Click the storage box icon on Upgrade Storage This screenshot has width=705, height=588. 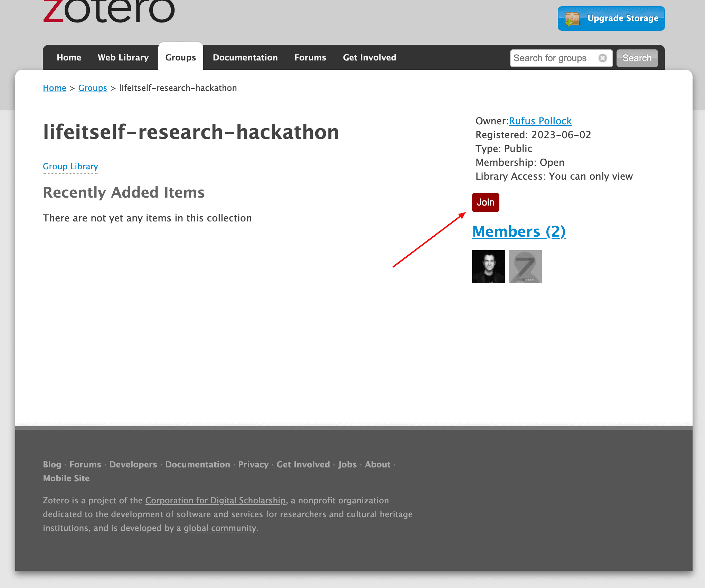coord(572,19)
